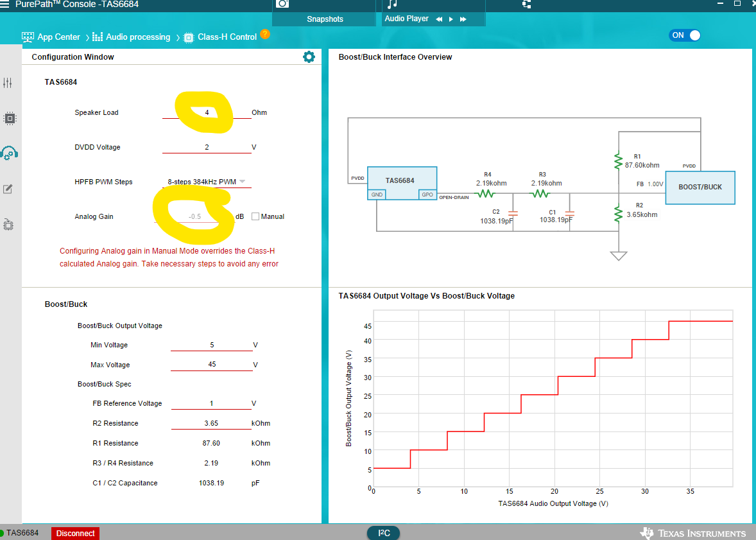The height and width of the screenshot is (540, 756).
Task: Minimize the PurePath Console window
Action: click(720, 3)
